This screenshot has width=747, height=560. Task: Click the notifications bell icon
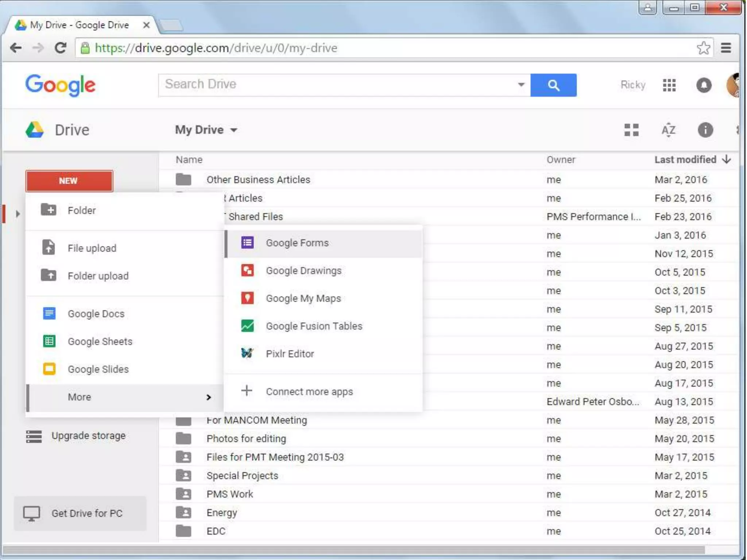pyautogui.click(x=704, y=85)
